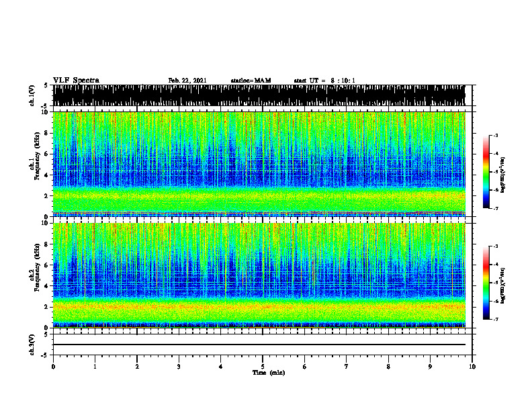The width and height of the screenshot is (532, 411).
Task: Click the "8" kHz tick on ch.1 frequency axis
Action: point(47,133)
